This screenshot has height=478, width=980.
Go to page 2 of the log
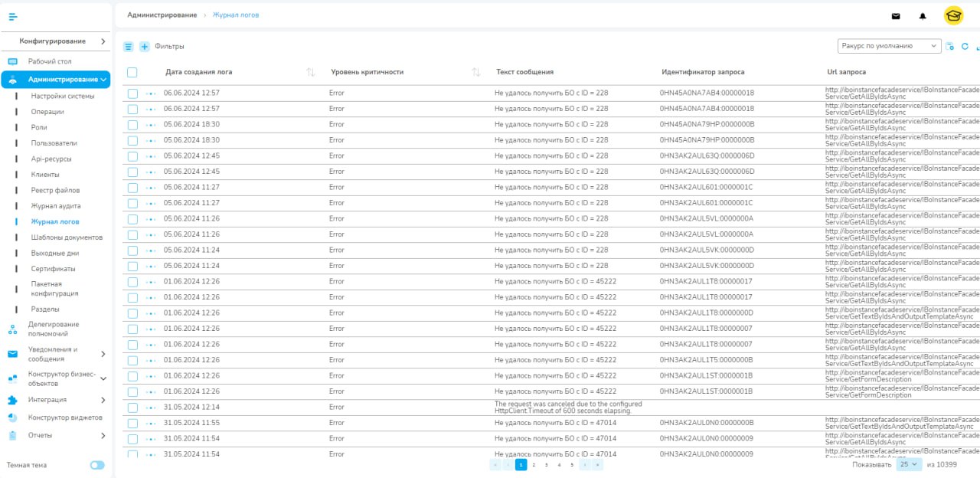coord(534,465)
